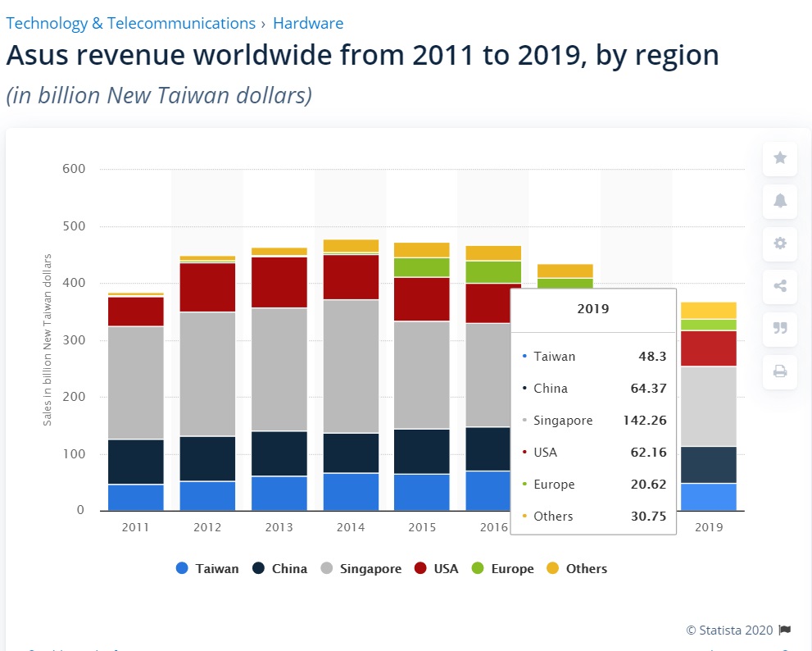Click the 2012 x-axis label
This screenshot has width=812, height=651.
tap(207, 527)
